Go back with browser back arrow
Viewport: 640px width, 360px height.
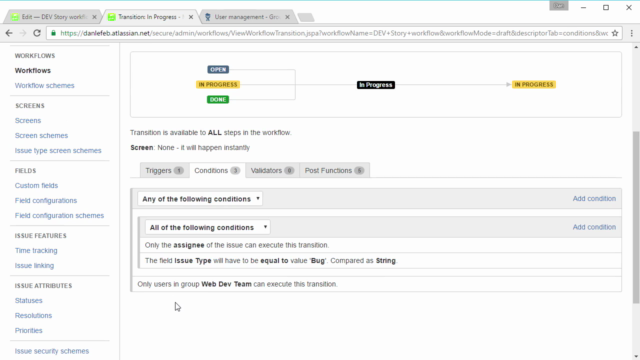coord(9,33)
